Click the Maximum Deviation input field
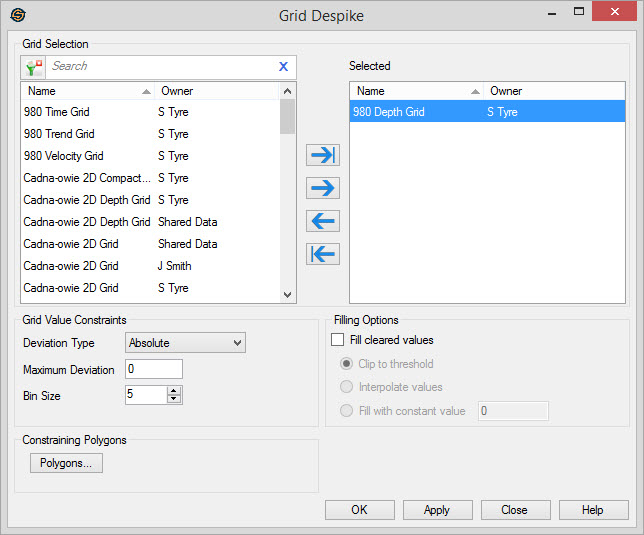Screen dimensions: 644x535 (154, 370)
